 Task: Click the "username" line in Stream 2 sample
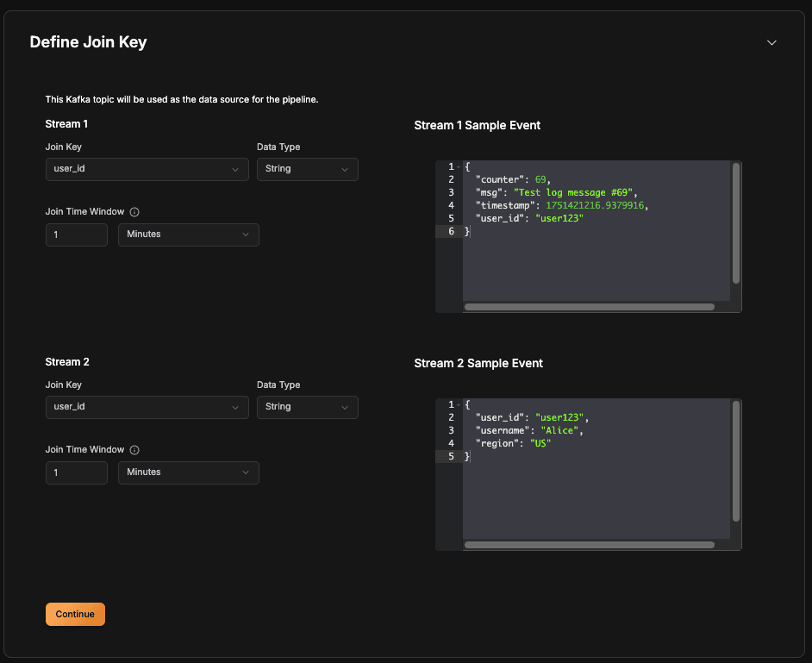(x=529, y=430)
